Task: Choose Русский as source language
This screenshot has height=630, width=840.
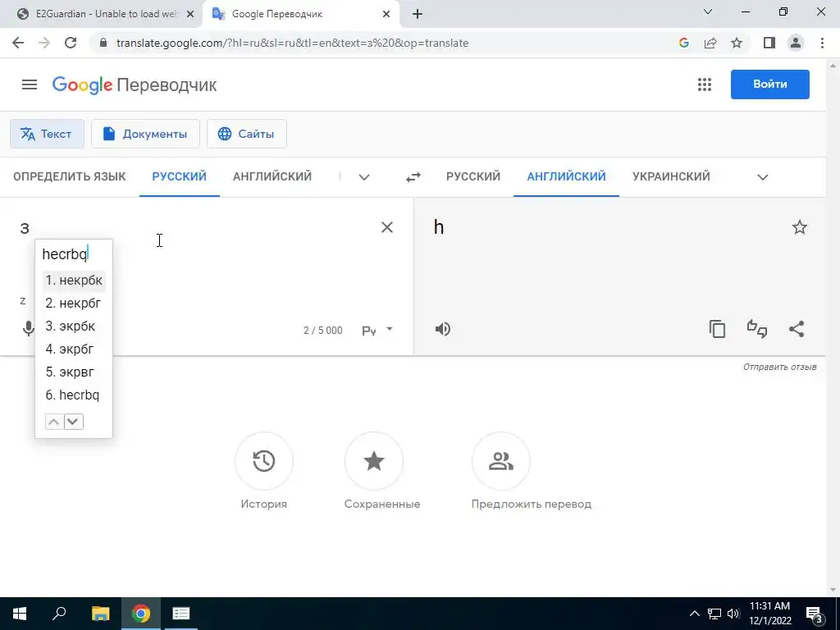Action: click(180, 176)
